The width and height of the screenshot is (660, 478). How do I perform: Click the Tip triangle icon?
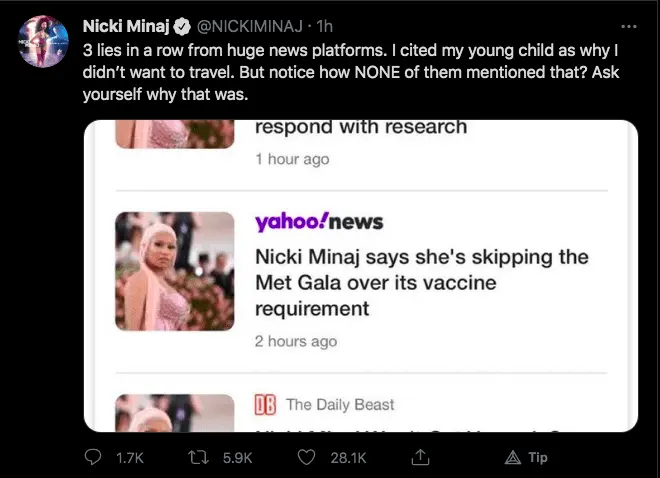point(511,457)
